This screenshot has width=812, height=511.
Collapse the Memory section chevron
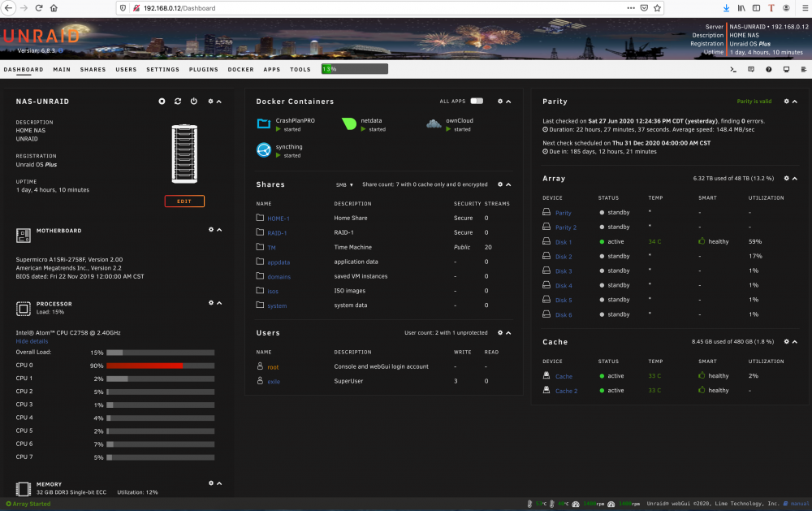pyautogui.click(x=219, y=483)
